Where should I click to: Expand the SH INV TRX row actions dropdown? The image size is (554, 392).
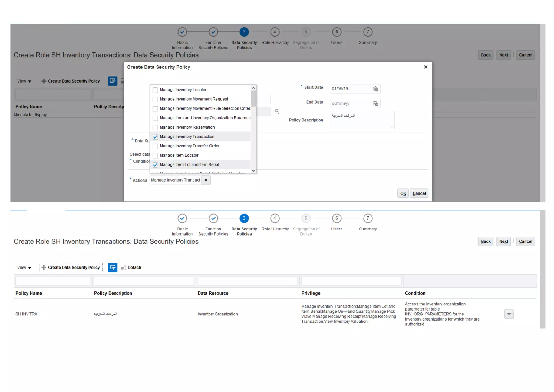509,314
